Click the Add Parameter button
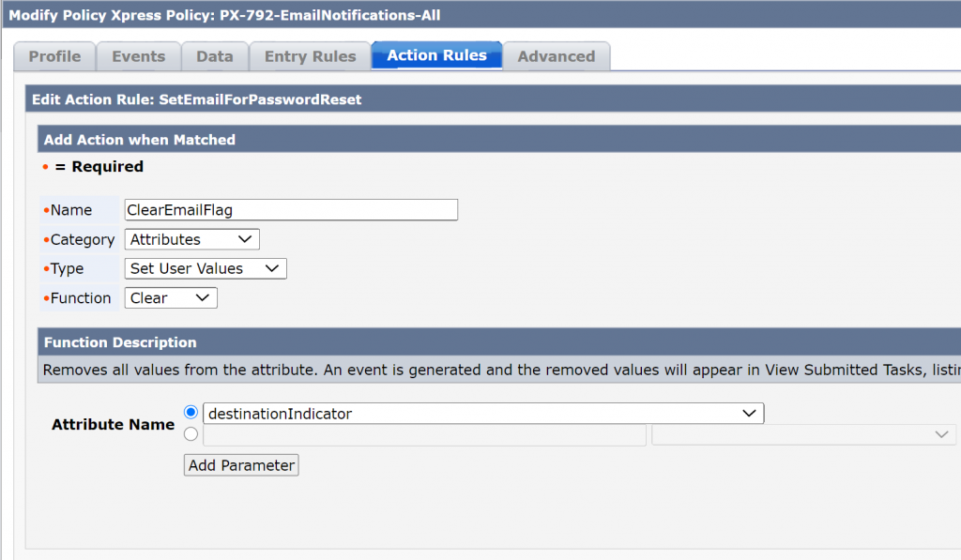 click(x=241, y=465)
